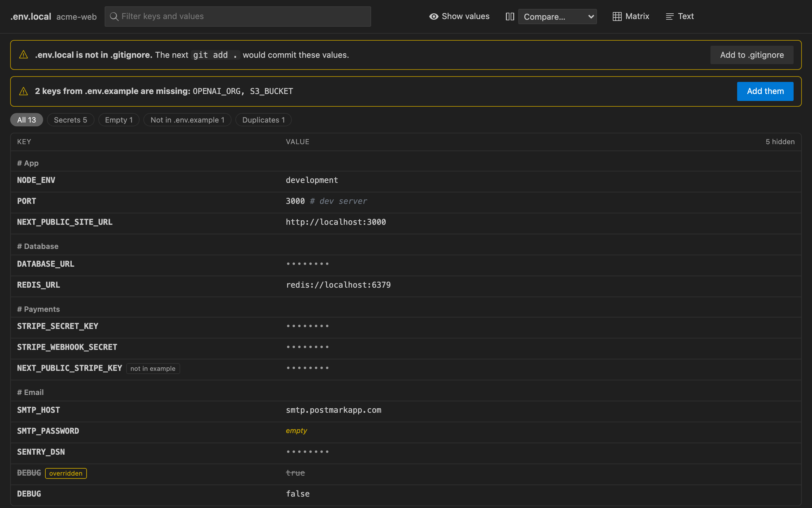Click the VALUE column header

[298, 142]
